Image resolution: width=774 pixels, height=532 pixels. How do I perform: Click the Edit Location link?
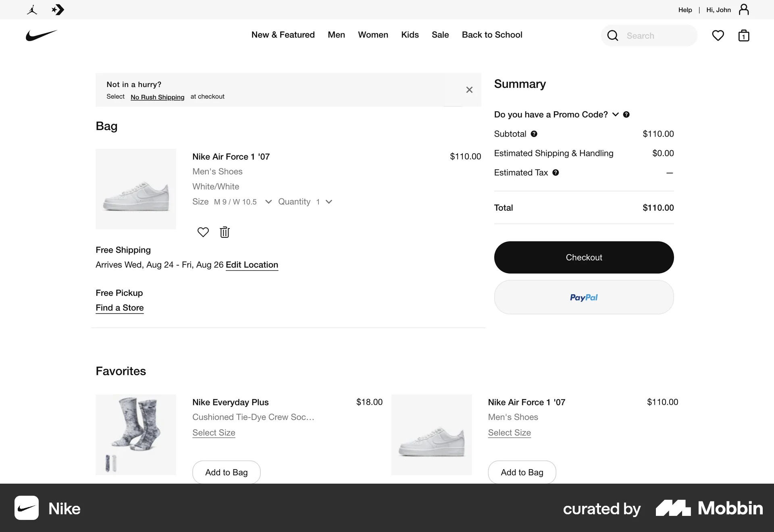[252, 265]
